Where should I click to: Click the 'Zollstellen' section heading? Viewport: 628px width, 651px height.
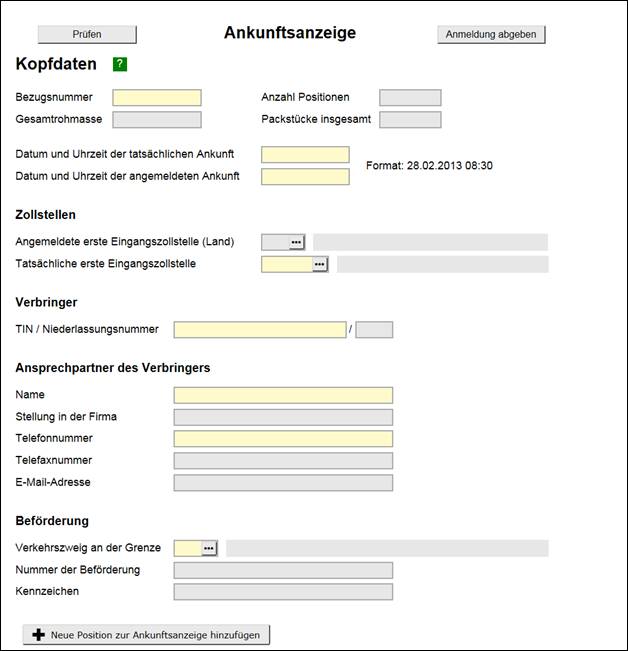46,215
